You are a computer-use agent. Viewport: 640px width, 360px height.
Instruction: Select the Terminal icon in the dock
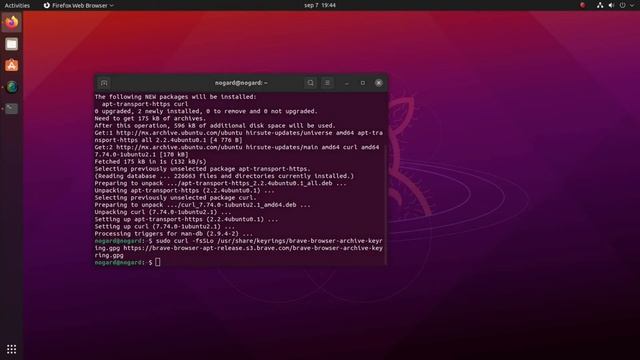pyautogui.click(x=11, y=109)
